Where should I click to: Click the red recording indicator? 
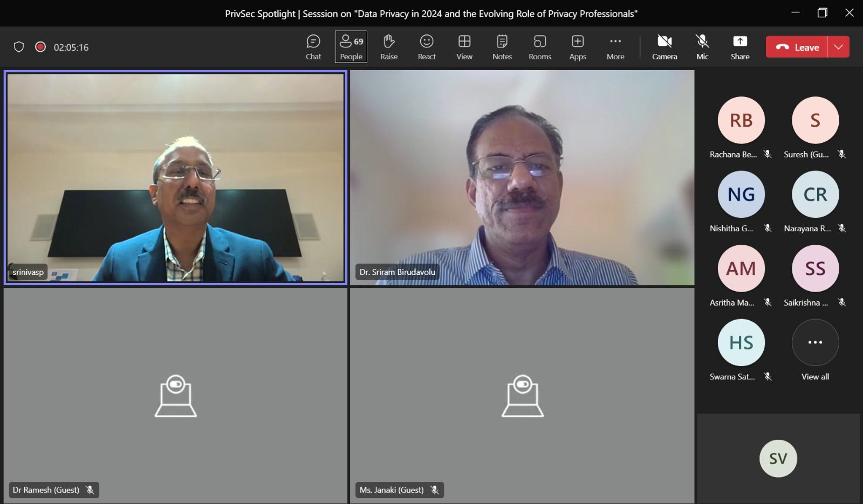(40, 47)
